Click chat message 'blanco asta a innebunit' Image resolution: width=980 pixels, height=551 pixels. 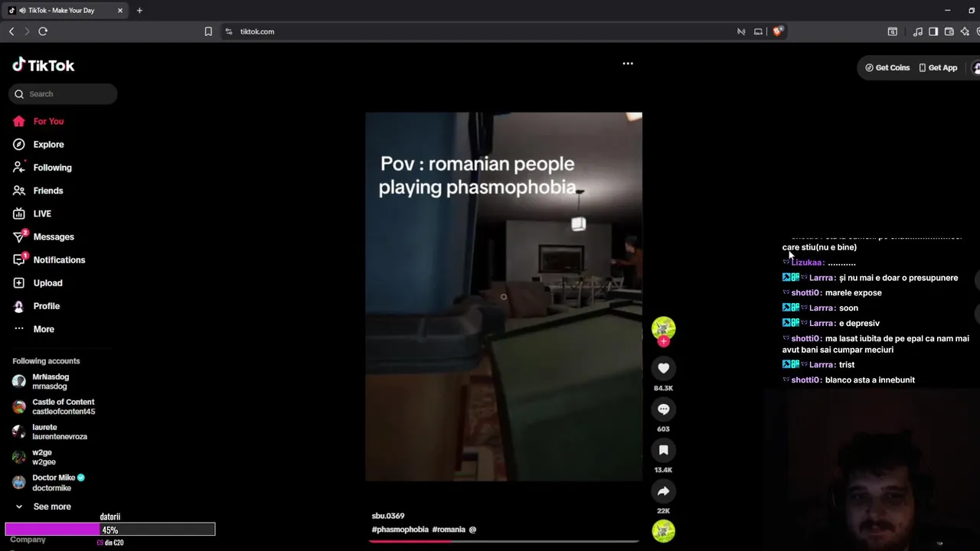(x=871, y=380)
